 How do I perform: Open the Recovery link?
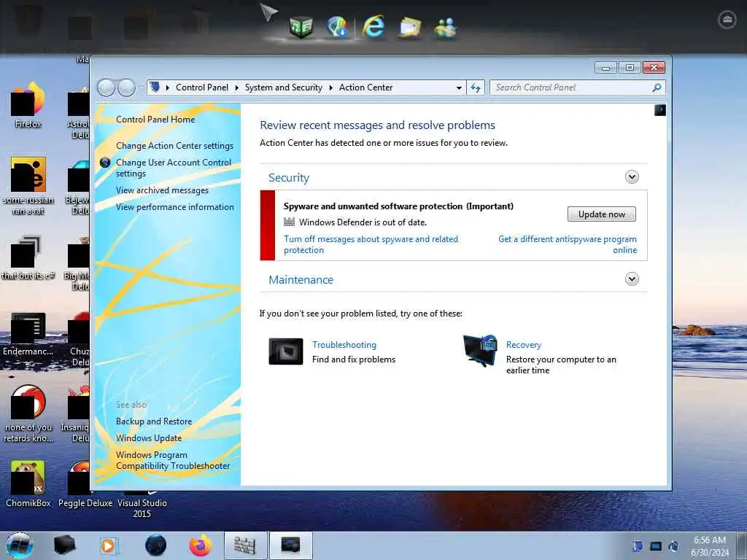coord(524,345)
